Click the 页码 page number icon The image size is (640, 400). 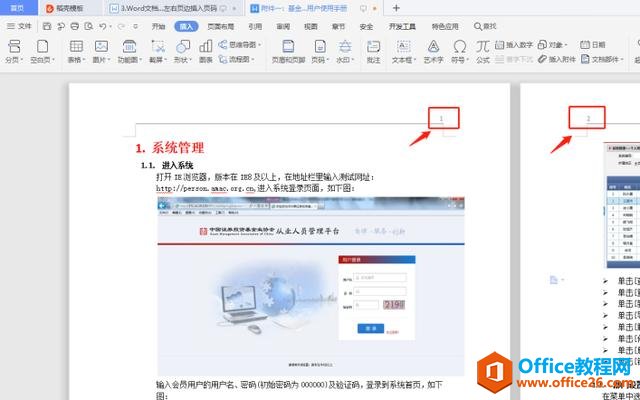tap(320, 46)
